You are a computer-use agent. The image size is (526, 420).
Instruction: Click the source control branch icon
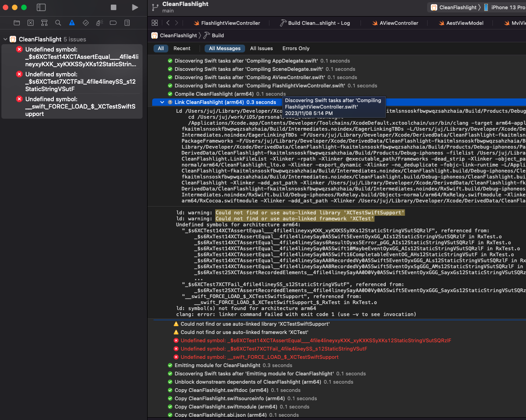coord(155,7)
